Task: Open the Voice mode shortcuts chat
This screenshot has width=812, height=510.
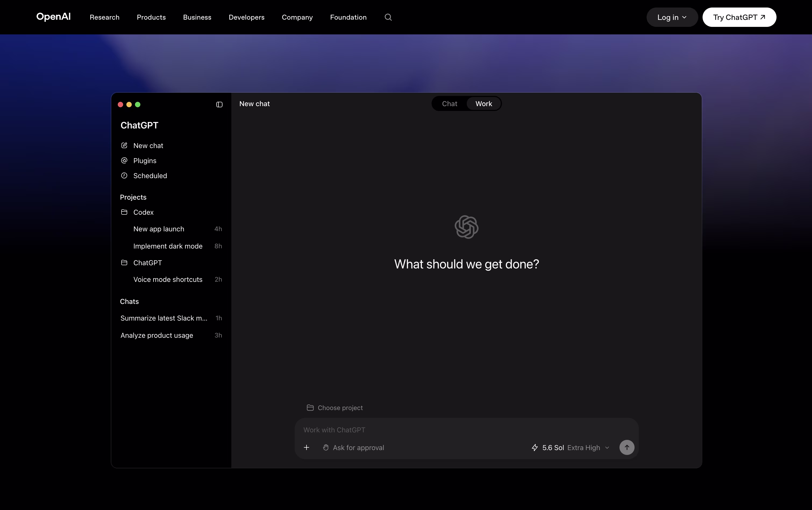Action: coord(168,279)
